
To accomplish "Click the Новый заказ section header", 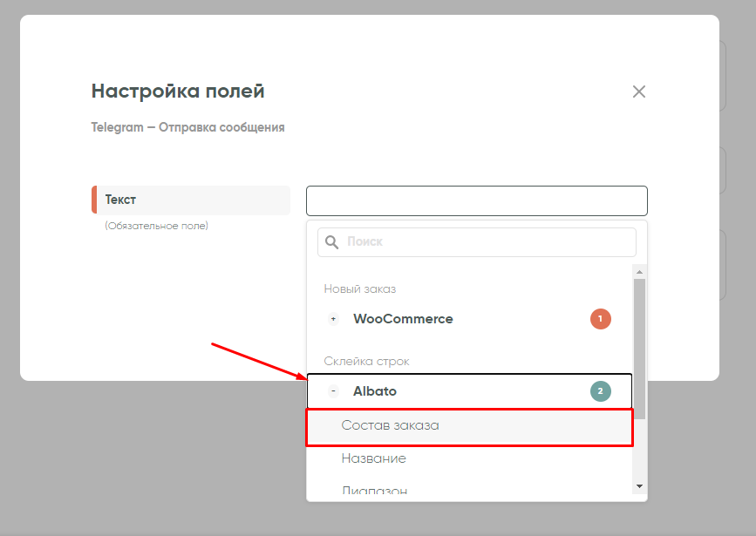I will click(x=360, y=288).
